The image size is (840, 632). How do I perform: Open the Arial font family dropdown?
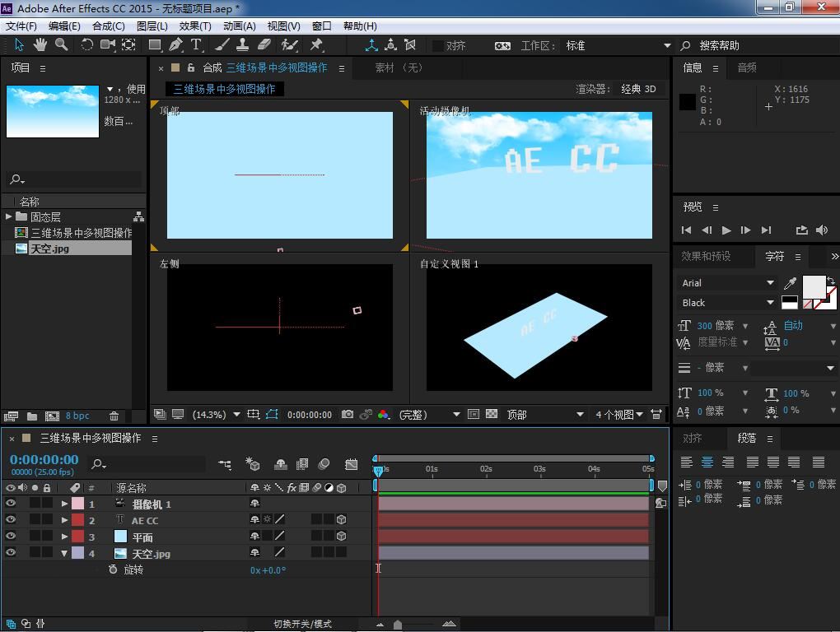point(727,282)
